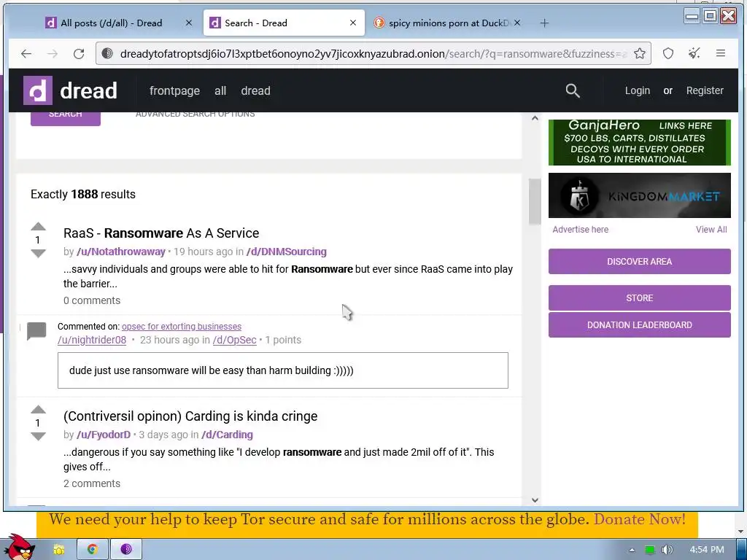Click the Kingdom Market advertisement banner
This screenshot has width=747, height=560.
[x=639, y=195]
